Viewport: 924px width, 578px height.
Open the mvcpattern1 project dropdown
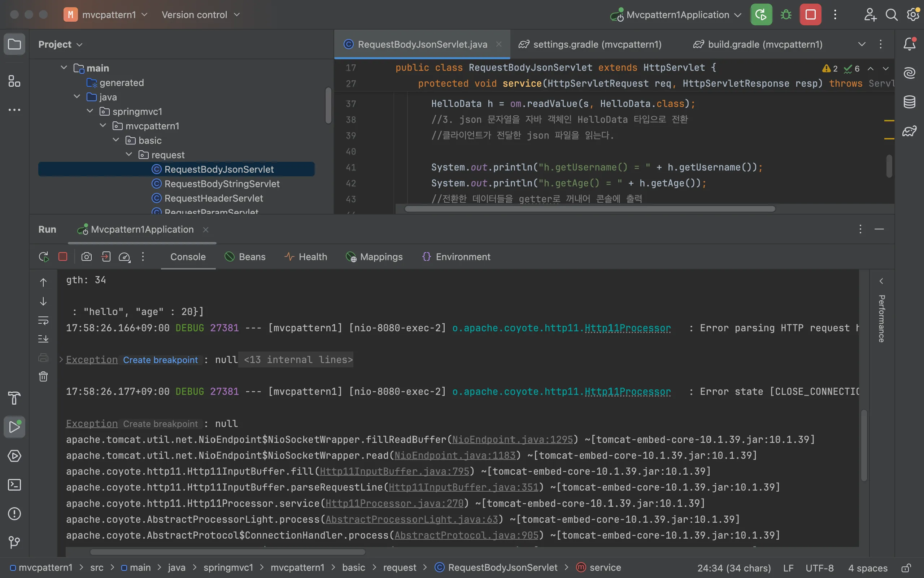pos(106,14)
